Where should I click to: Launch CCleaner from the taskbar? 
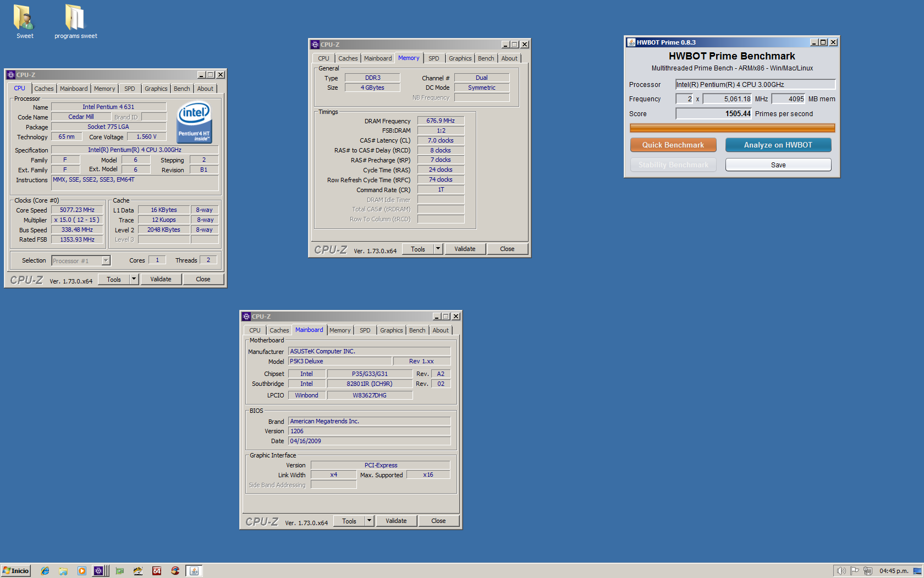pyautogui.click(x=175, y=571)
